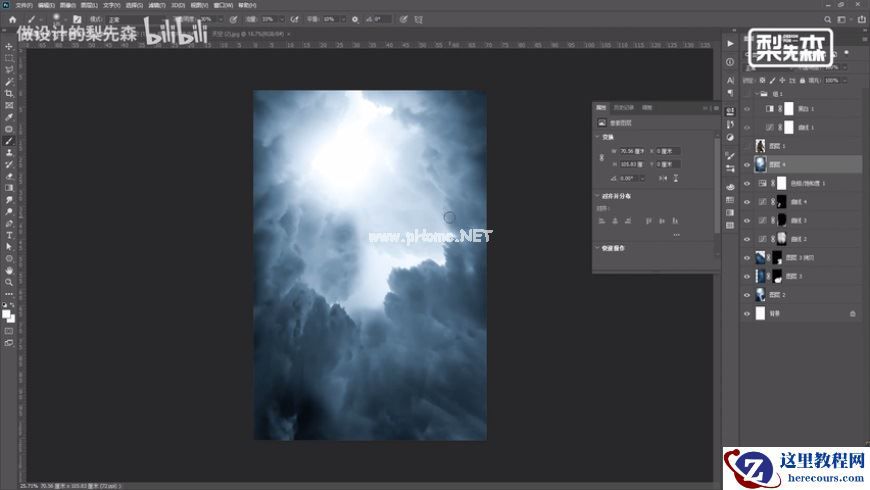Toggle visibility of 曲线 4 layer

point(747,202)
